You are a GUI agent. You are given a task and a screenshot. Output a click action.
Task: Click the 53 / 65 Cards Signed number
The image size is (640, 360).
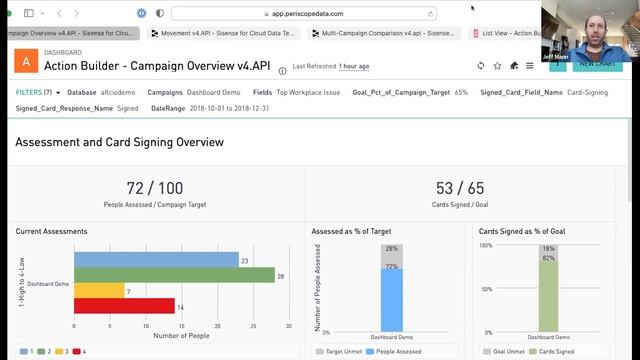tap(460, 188)
